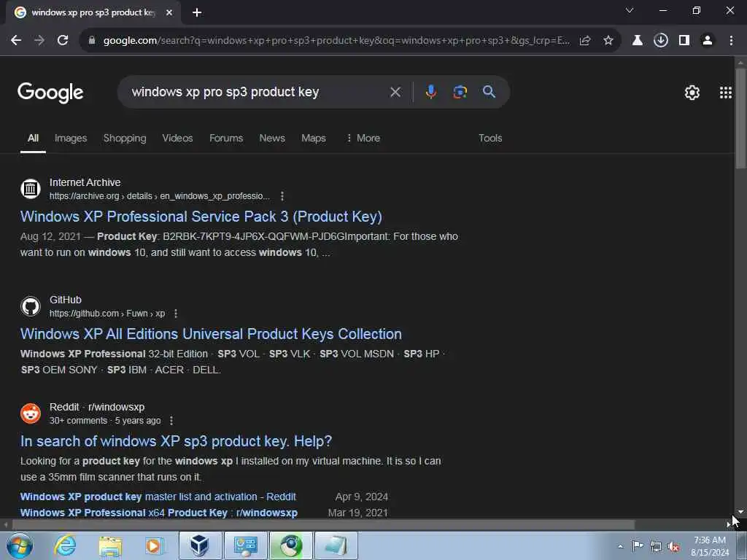Viewport: 747px width, 560px height.
Task: Switch to the Images tab
Action: pos(71,138)
